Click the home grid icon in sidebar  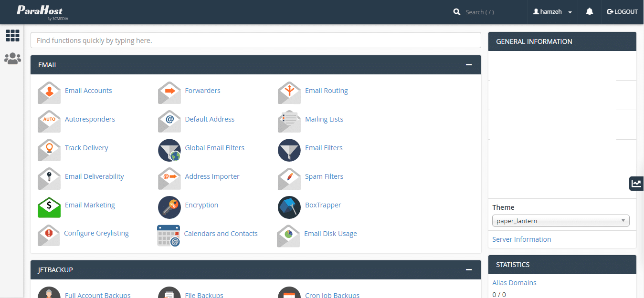click(12, 35)
